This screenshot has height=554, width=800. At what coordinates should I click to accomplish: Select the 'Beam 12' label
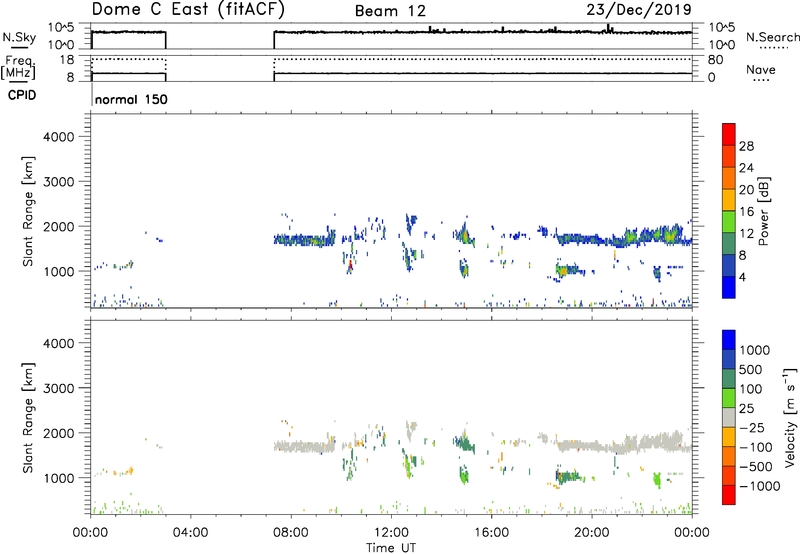390,11
